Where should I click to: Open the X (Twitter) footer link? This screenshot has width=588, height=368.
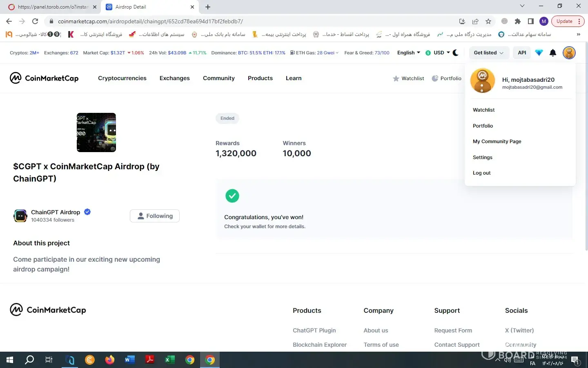pos(519,330)
